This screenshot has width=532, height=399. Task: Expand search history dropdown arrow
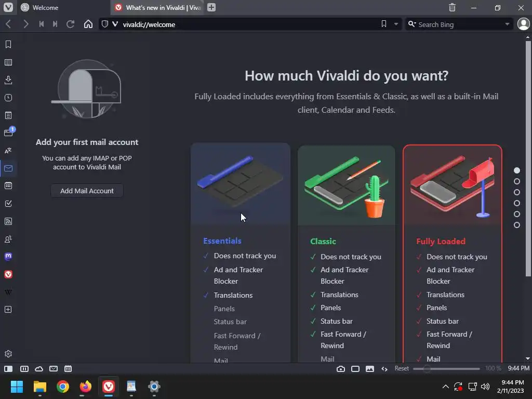pyautogui.click(x=507, y=24)
